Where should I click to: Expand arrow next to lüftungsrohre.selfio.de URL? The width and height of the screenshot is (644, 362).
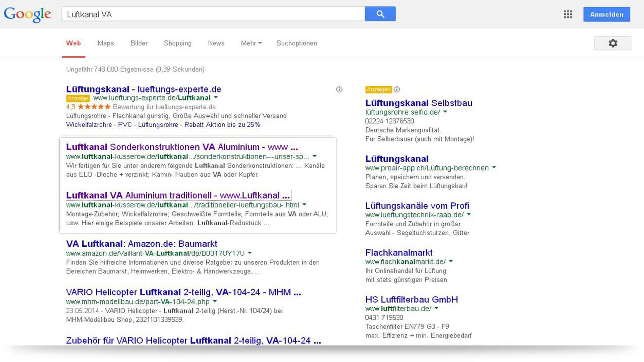(445, 112)
